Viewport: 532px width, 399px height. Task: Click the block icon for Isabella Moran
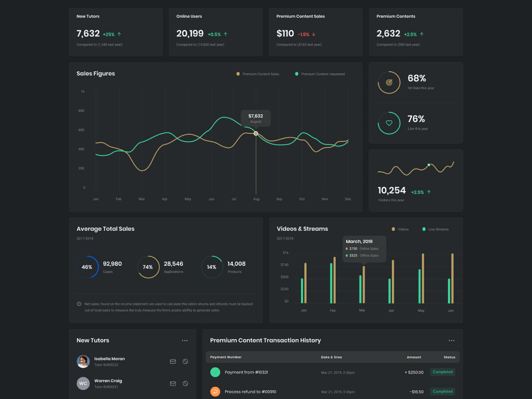click(185, 361)
